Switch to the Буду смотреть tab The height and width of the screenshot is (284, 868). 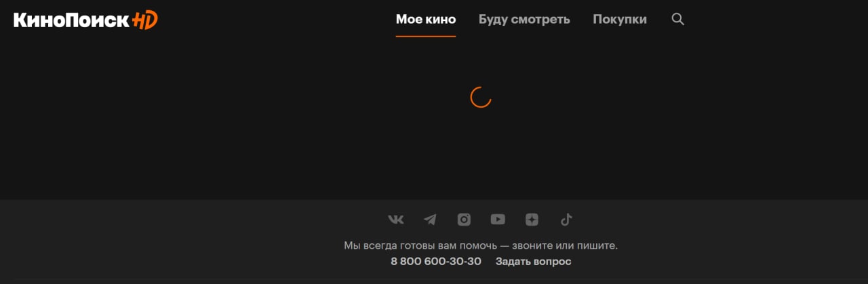point(524,19)
